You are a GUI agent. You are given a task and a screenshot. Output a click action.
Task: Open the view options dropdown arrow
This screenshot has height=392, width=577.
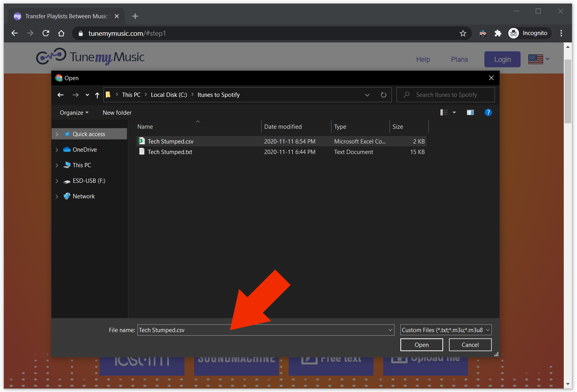(454, 112)
